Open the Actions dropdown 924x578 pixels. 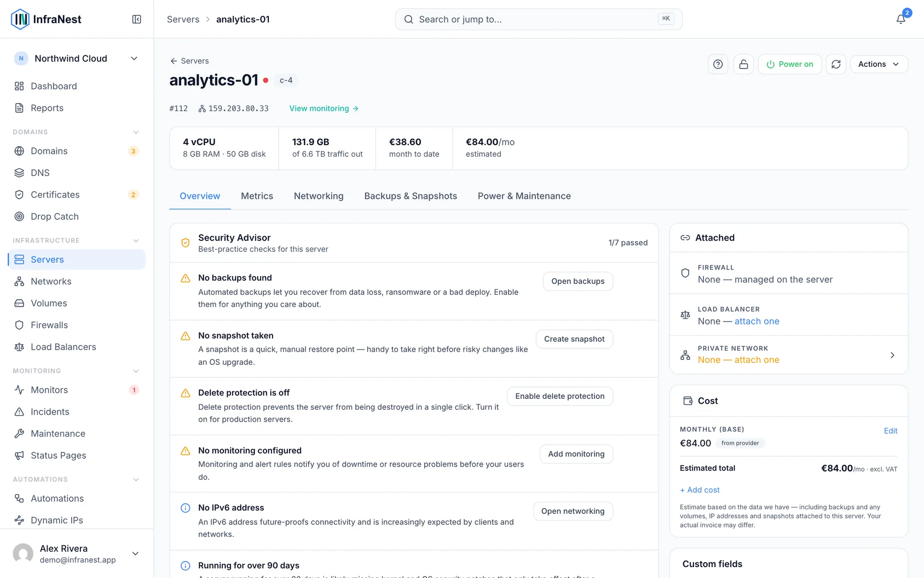pyautogui.click(x=879, y=64)
